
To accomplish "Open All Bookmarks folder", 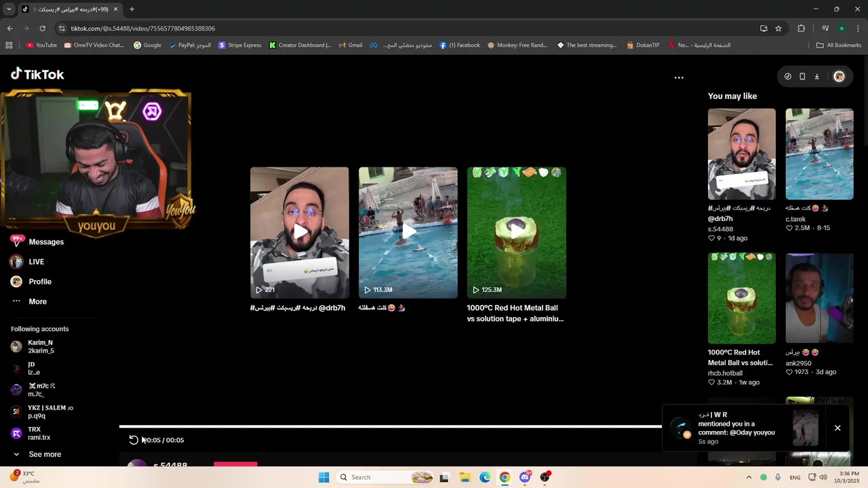I will [839, 45].
